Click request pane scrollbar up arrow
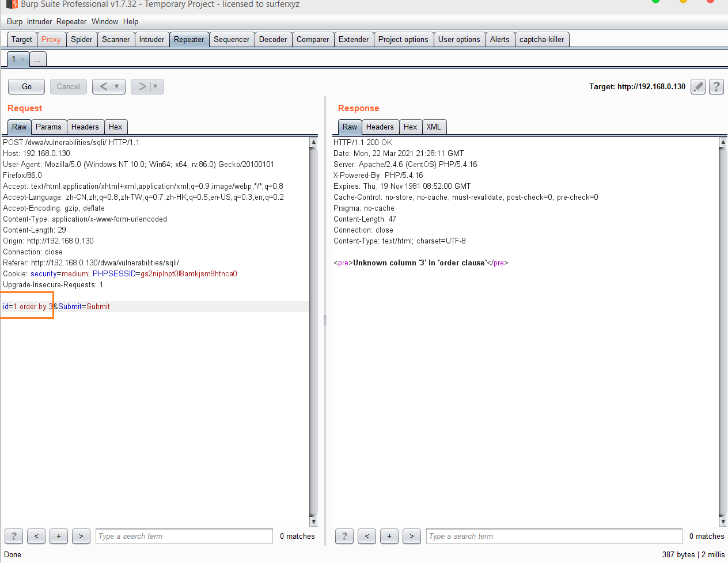Image resolution: width=728 pixels, height=563 pixels. click(x=314, y=142)
